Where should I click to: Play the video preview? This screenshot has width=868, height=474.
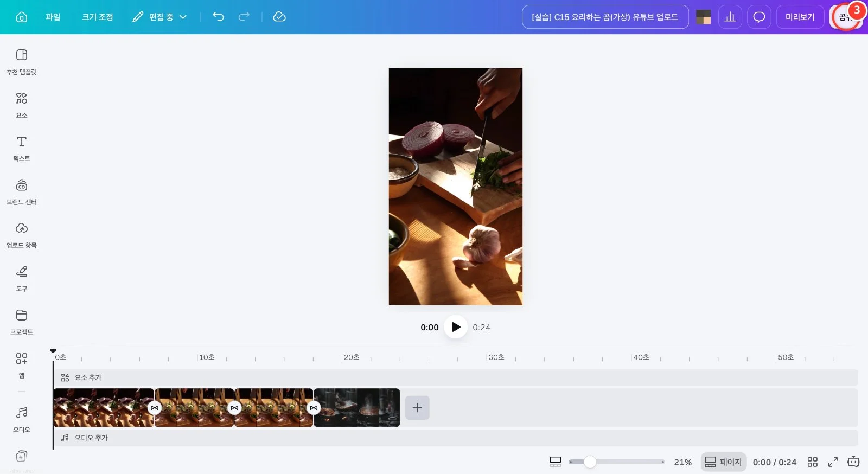456,327
